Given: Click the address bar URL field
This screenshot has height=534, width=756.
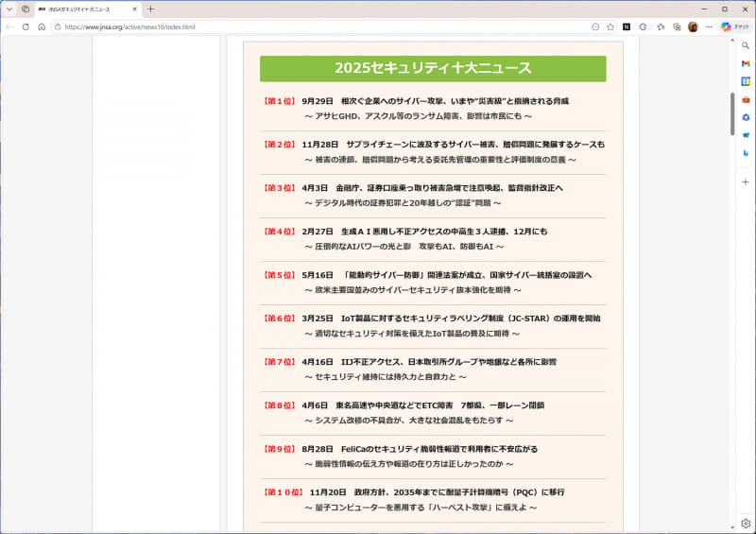Looking at the screenshot, I should coord(318,27).
